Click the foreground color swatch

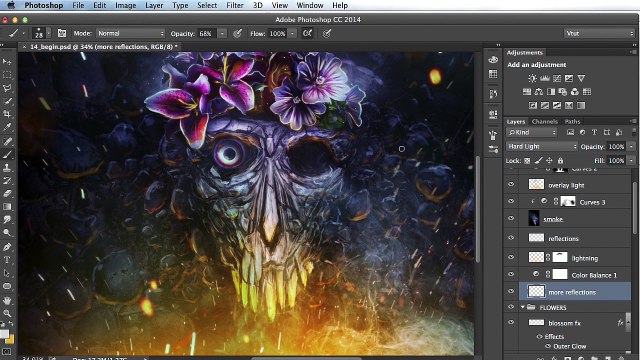[x=4, y=334]
